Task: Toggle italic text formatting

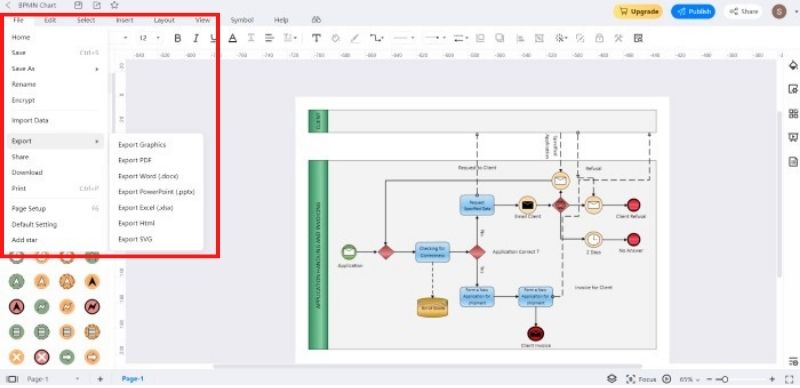Action: click(x=195, y=38)
